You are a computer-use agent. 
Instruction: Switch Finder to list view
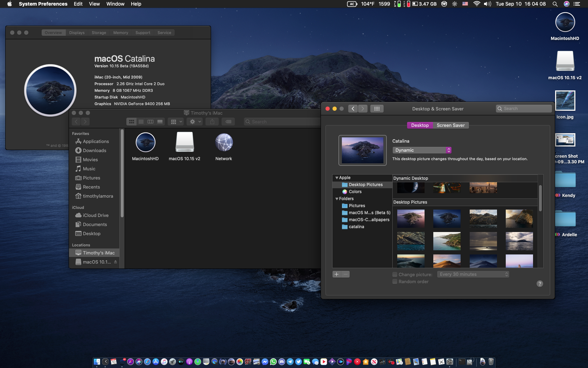tap(141, 122)
